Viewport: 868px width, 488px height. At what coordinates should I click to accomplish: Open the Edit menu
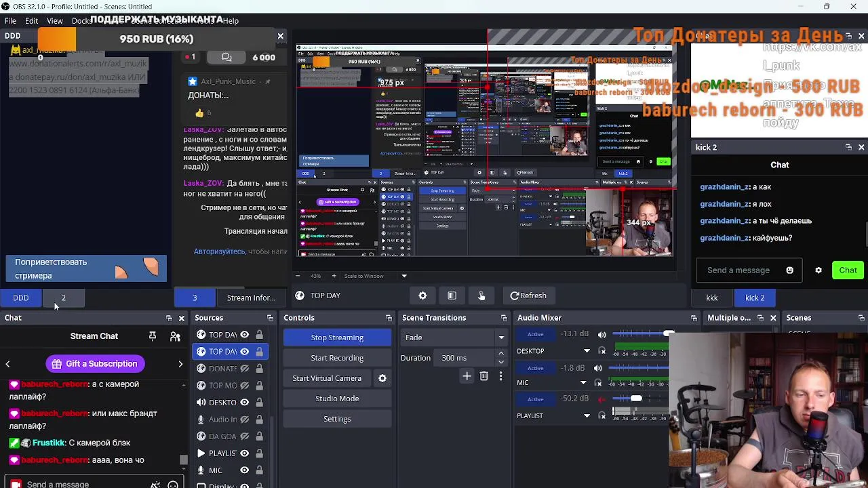pos(31,21)
